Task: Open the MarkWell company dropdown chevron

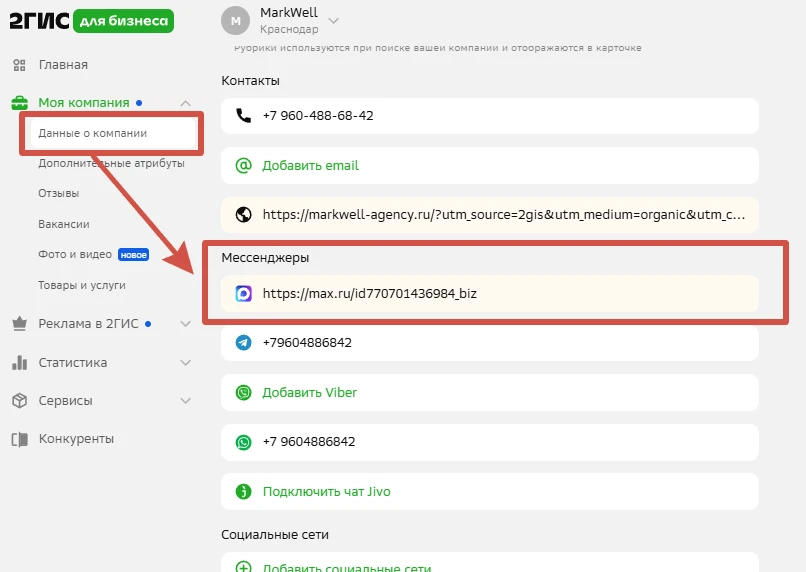Action: pyautogui.click(x=334, y=21)
